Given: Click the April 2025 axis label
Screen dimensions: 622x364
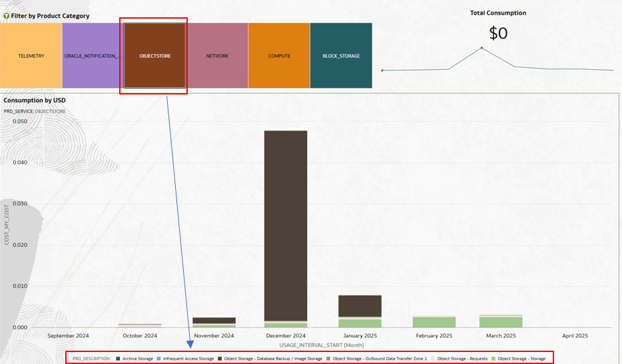Looking at the screenshot, I should [575, 335].
